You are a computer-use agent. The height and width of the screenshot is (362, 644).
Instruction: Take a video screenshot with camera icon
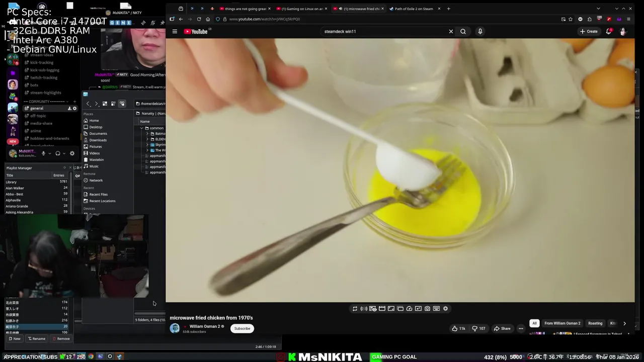click(427, 309)
